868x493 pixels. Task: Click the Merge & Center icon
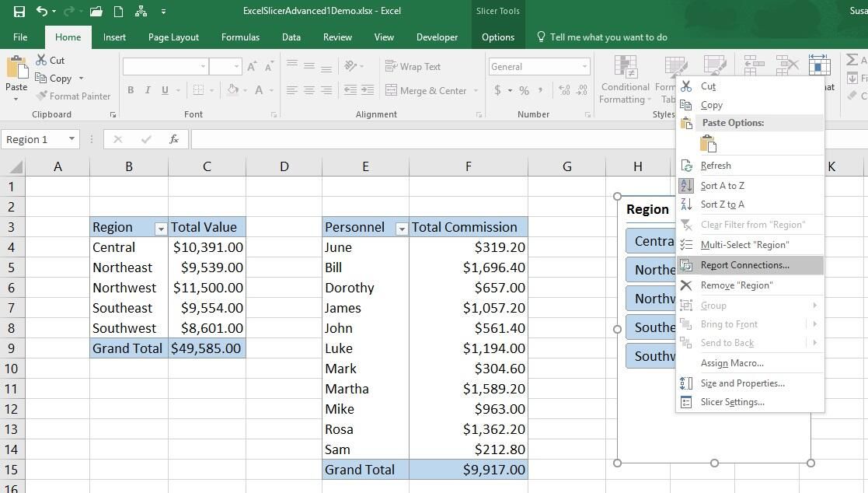click(x=426, y=90)
